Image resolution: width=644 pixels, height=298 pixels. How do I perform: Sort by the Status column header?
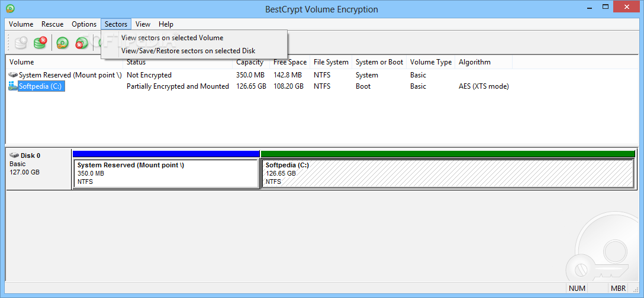178,62
